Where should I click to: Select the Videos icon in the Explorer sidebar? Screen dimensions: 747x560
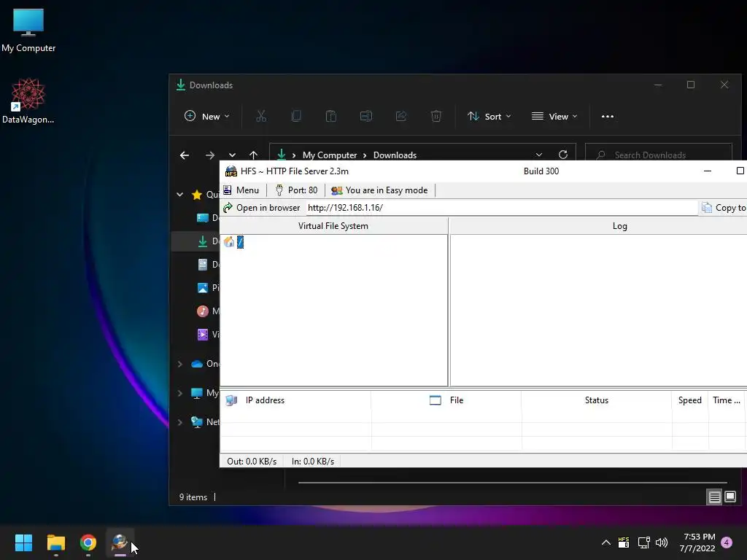pos(203,334)
